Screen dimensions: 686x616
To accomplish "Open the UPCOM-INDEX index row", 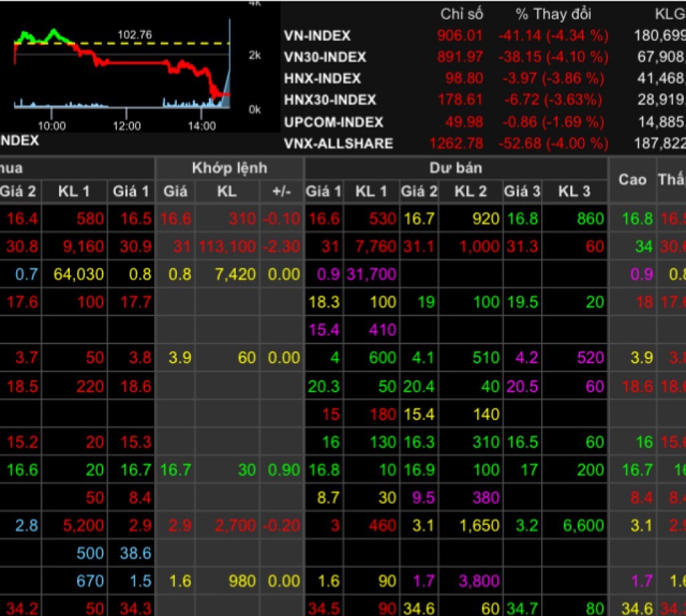I will pos(334,122).
